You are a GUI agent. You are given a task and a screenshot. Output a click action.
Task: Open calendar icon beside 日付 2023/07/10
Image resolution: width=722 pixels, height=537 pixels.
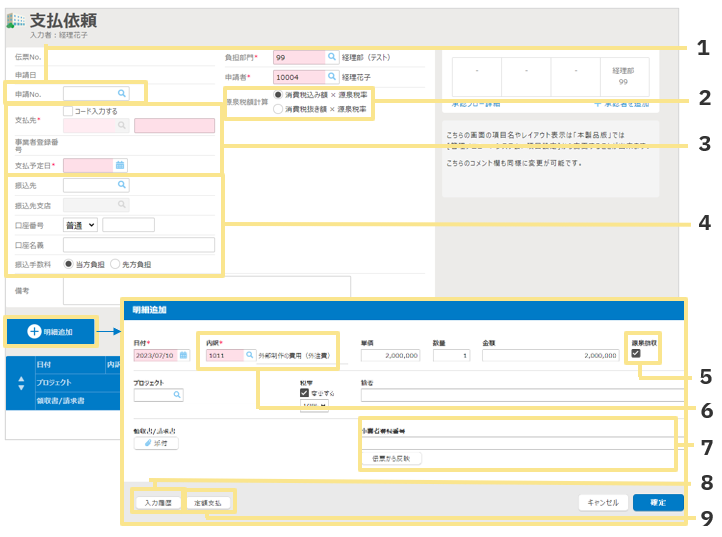pos(183,355)
